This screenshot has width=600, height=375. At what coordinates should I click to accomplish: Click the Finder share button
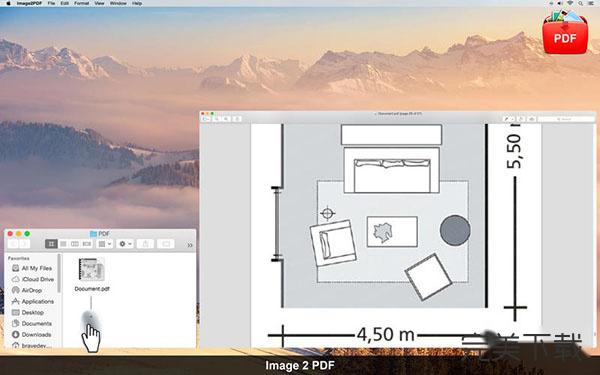tap(145, 244)
